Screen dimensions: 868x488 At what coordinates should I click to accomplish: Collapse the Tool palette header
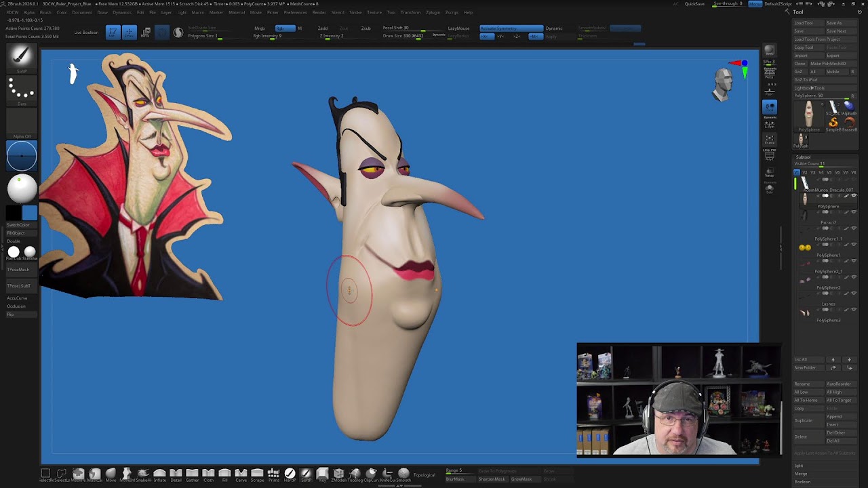(798, 12)
